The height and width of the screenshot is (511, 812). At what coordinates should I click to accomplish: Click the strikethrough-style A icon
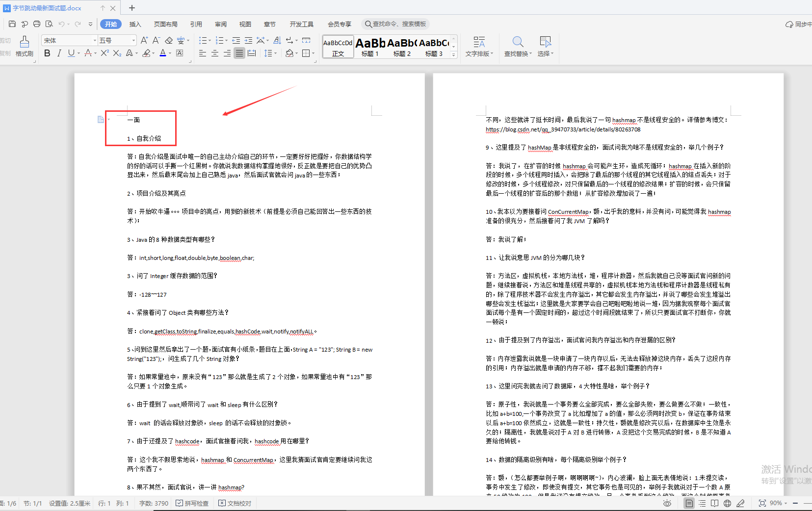[x=88, y=53]
